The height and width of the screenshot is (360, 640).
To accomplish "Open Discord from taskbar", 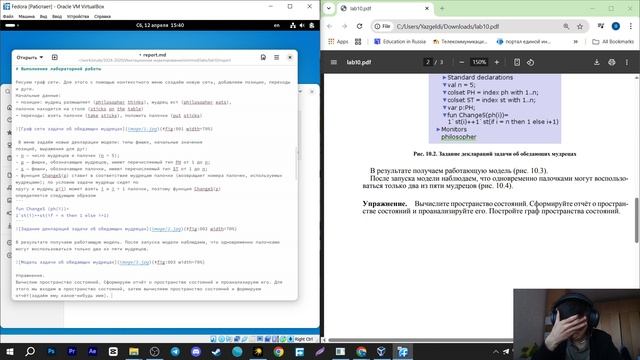I will [x=196, y=351].
